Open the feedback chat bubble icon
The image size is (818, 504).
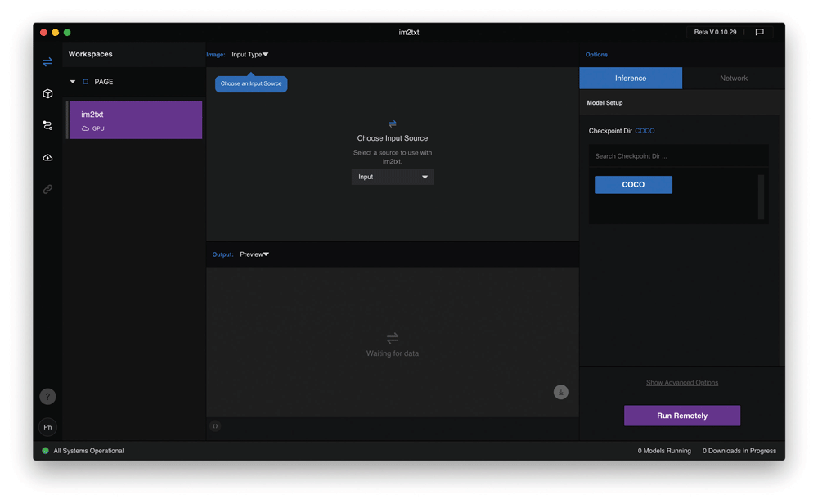click(x=759, y=33)
